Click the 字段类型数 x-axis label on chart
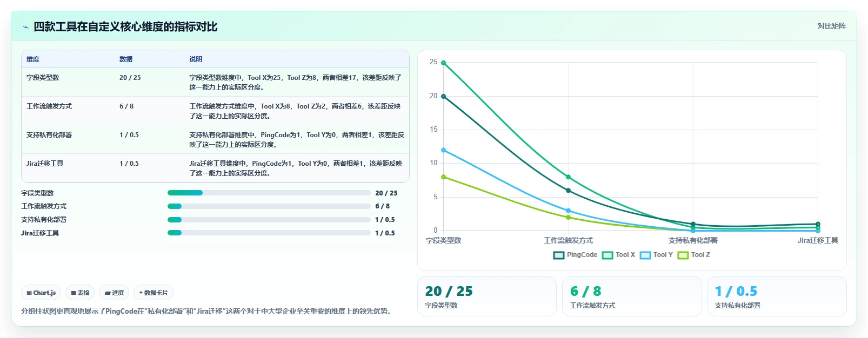Viewport: 868px width, 338px height. (444, 240)
